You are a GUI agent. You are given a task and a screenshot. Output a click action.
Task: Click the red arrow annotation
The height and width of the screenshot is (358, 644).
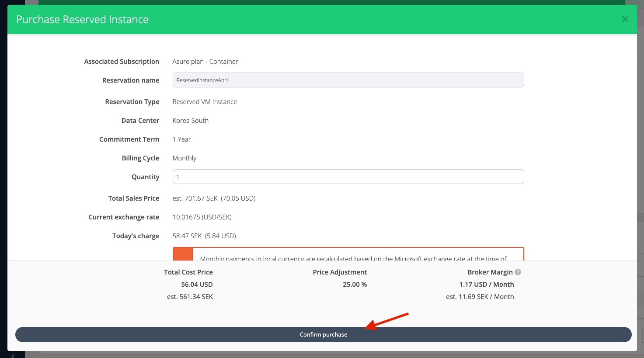(x=387, y=321)
